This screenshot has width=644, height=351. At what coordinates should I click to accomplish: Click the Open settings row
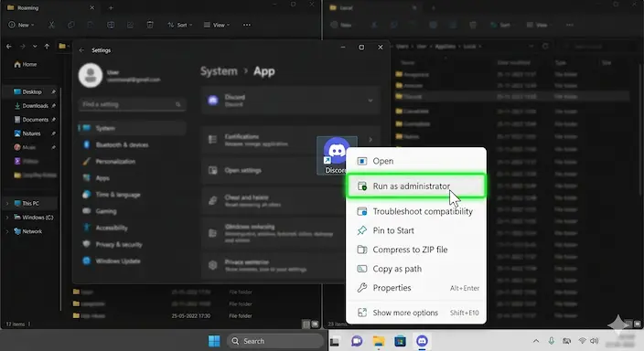click(274, 170)
